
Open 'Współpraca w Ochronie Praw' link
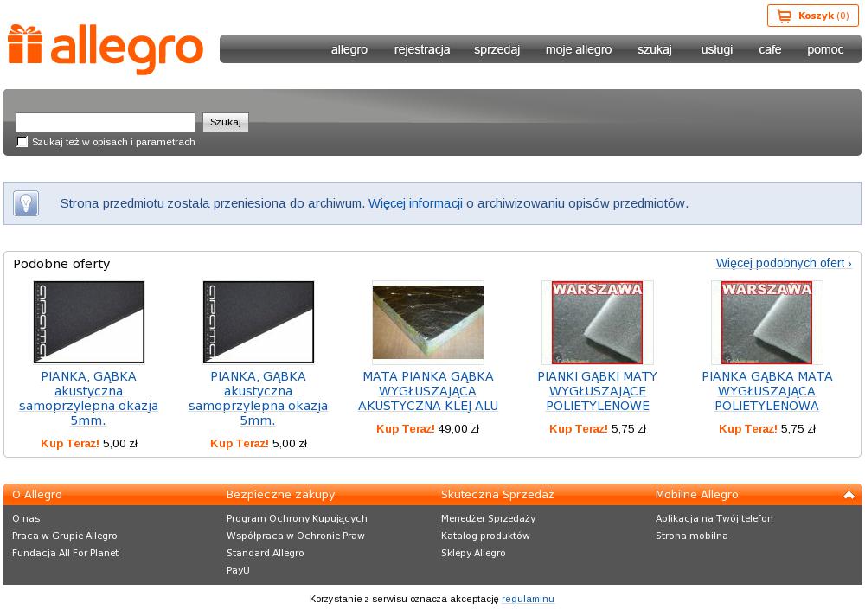click(296, 536)
